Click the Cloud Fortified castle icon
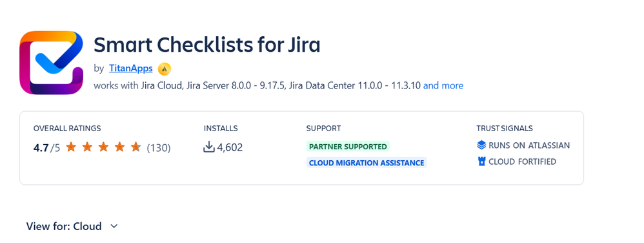Image resolution: width=644 pixels, height=243 pixels. [x=482, y=162]
